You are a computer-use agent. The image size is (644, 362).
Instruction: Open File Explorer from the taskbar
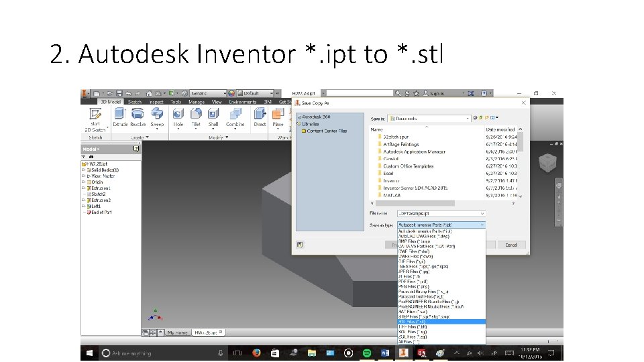[x=312, y=353]
